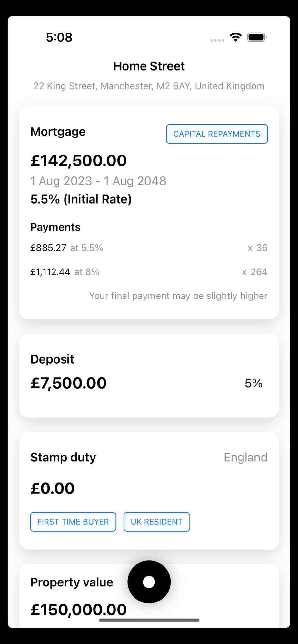Select the £1,112.44 at 8% payment row
Viewport: 298px width, 644px height.
pos(149,272)
